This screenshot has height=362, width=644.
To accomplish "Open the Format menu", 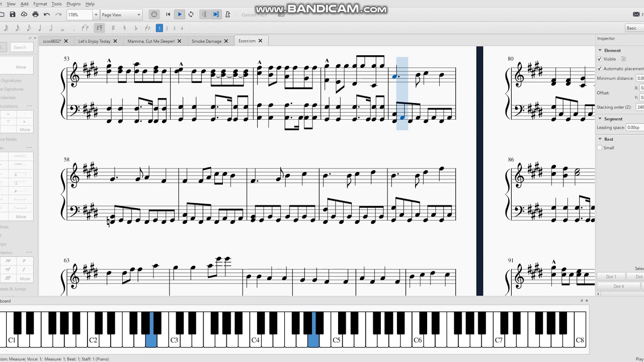I will (x=40, y=4).
